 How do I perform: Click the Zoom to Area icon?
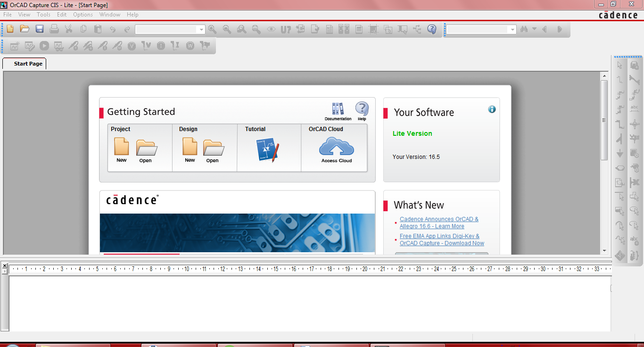pos(242,29)
